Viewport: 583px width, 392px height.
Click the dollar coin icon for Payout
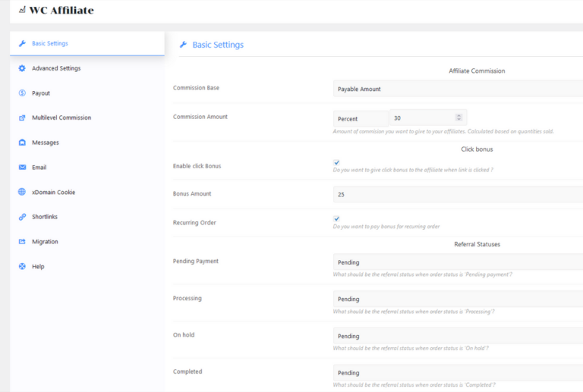click(x=22, y=93)
